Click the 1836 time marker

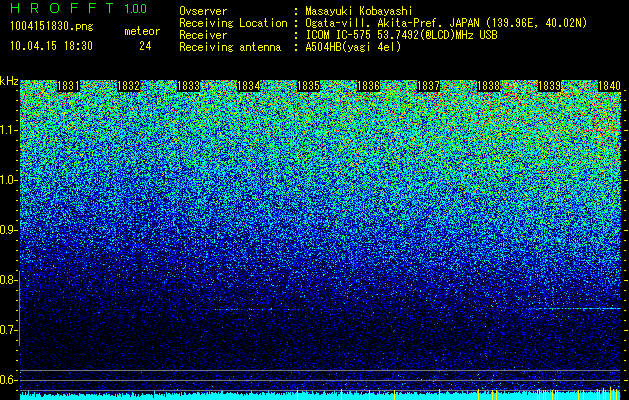368,86
